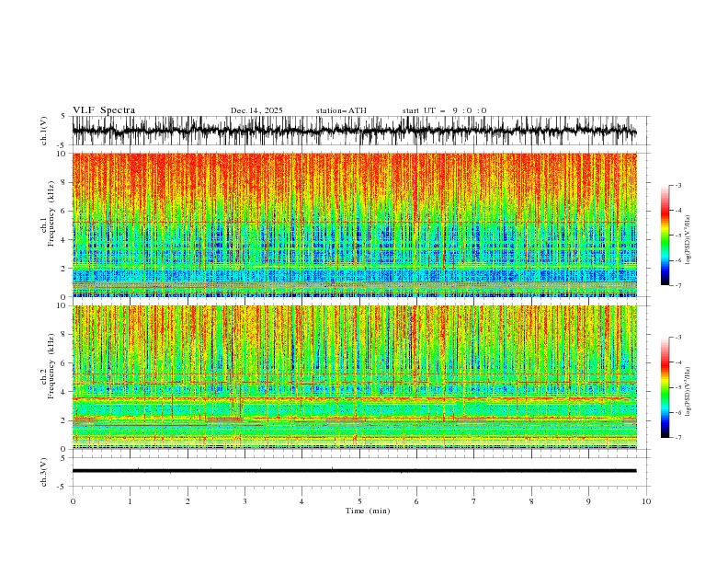Click the log(PSD) label beside ch.2 colorbar
This screenshot has height=563, width=728.
click(688, 392)
